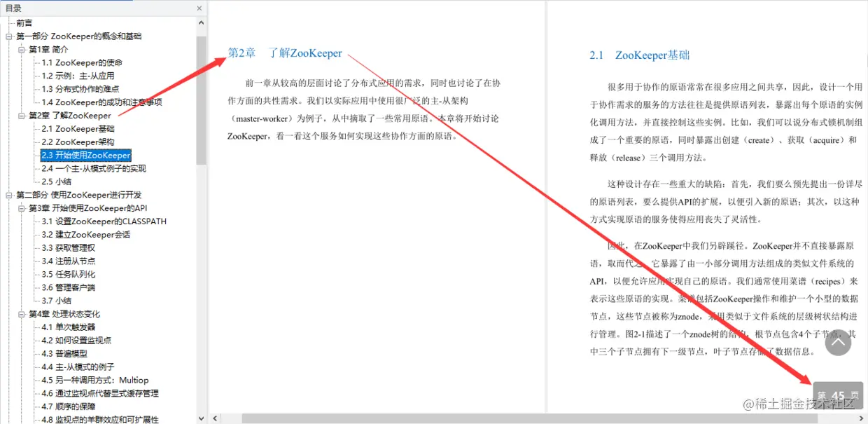Open section 4.6 通过监视点代替显式缓存管理

click(x=99, y=394)
